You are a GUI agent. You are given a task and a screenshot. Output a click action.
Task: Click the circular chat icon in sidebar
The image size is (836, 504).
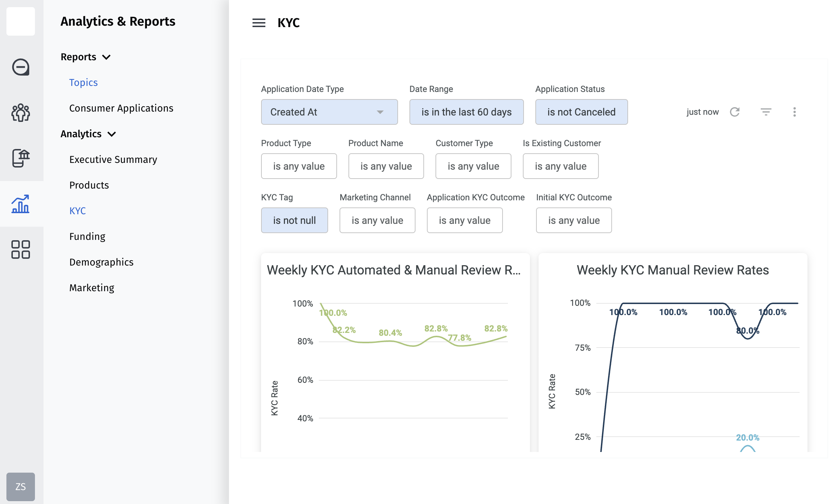tap(21, 67)
